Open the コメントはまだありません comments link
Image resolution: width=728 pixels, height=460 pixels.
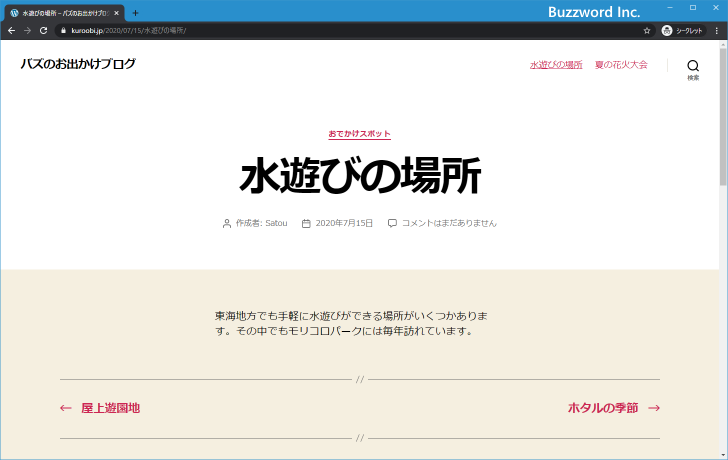click(x=449, y=223)
